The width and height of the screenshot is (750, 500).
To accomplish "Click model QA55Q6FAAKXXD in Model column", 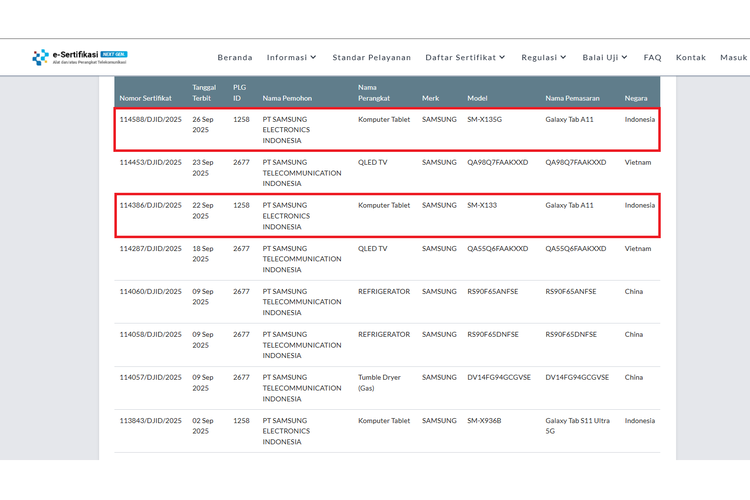I will 497,248.
